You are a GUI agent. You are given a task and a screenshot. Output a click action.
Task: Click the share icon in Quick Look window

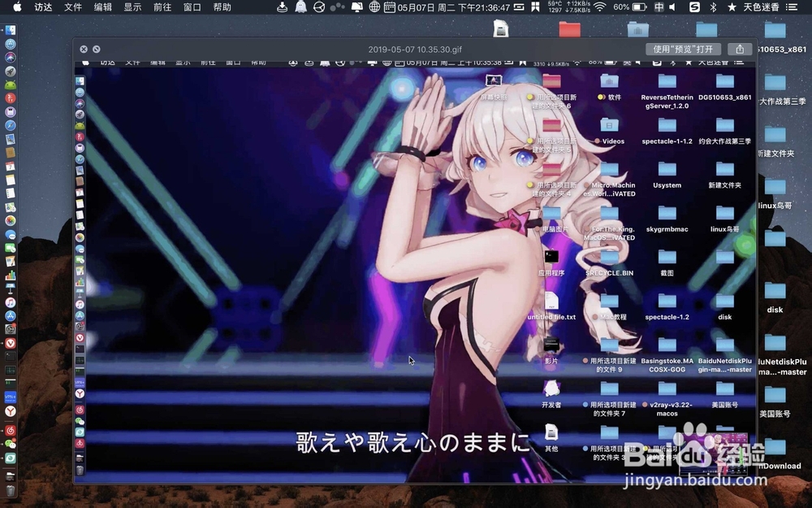coord(740,50)
